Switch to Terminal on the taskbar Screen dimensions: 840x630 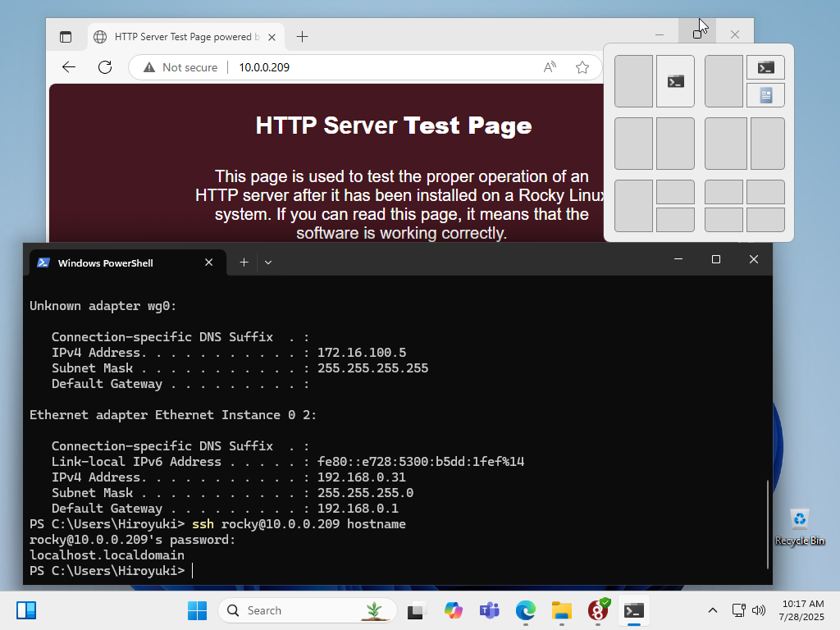click(634, 610)
